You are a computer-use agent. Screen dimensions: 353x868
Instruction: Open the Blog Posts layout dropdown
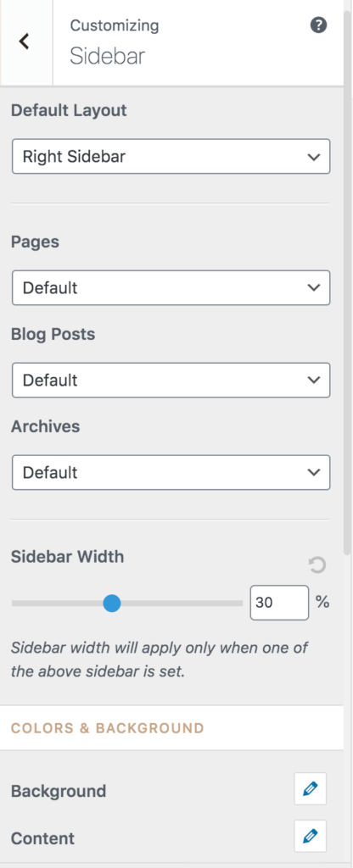171,381
